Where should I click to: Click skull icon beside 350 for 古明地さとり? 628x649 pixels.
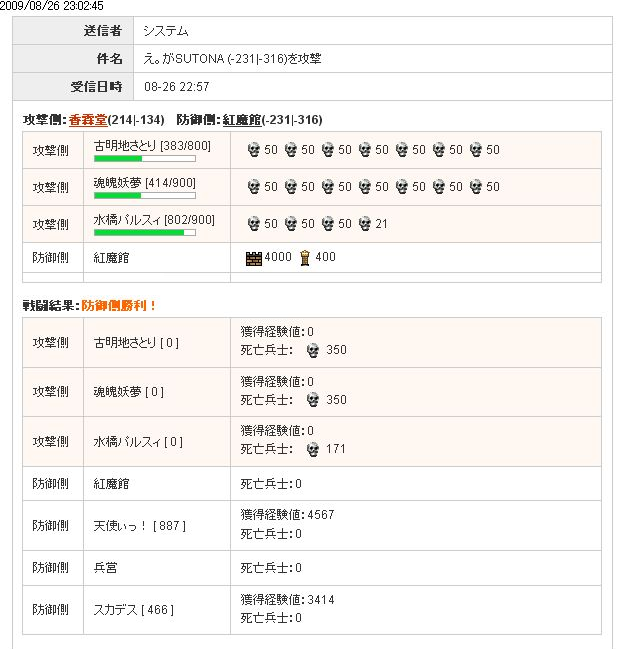tap(313, 351)
